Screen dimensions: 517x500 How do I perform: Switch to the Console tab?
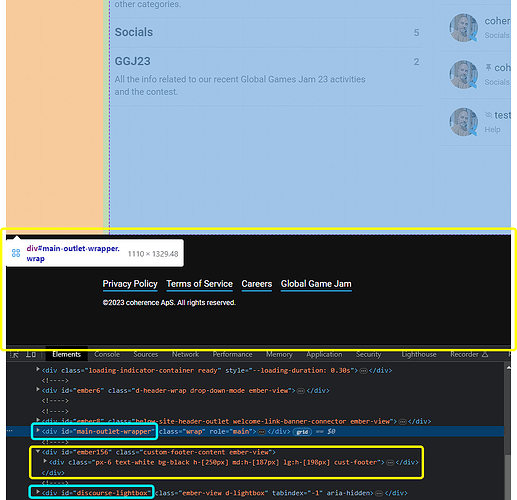tap(107, 355)
